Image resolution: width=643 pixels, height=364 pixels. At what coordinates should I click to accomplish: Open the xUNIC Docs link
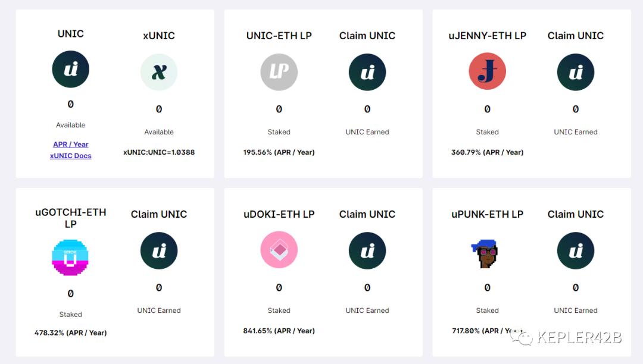[x=70, y=156]
